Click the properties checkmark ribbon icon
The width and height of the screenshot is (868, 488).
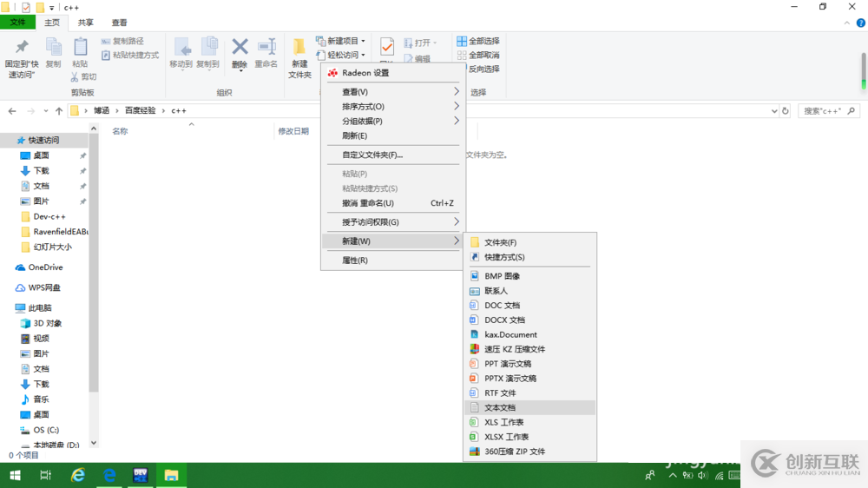point(387,48)
